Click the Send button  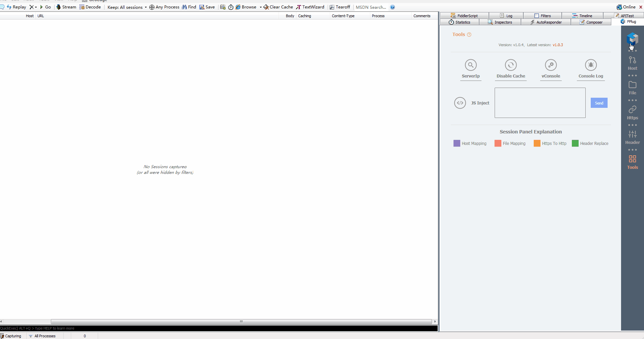[599, 103]
